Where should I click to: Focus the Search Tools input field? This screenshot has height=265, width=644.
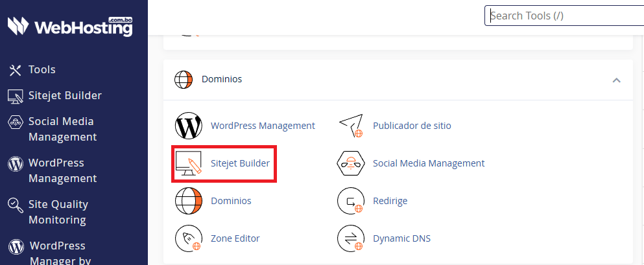[564, 16]
